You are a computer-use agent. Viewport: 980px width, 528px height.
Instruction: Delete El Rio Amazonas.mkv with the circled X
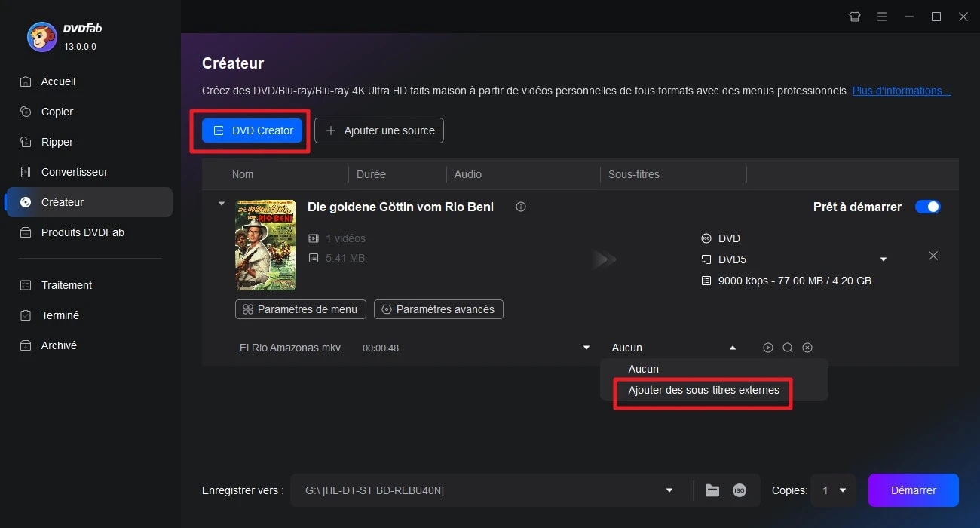coord(807,348)
